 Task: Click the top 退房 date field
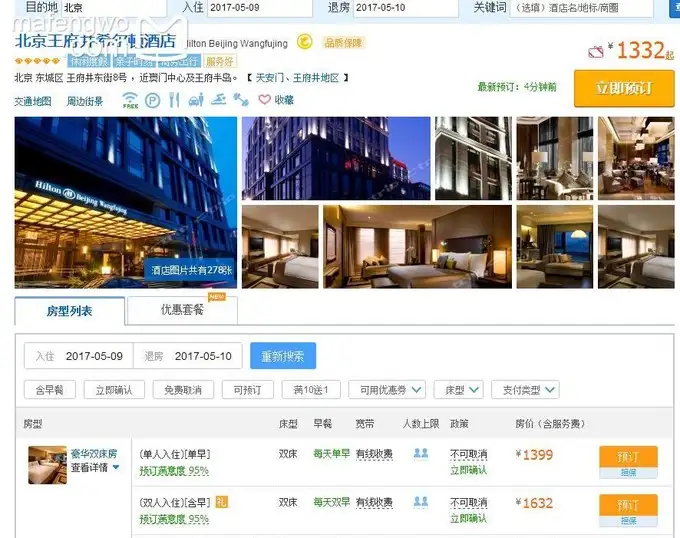(405, 7)
